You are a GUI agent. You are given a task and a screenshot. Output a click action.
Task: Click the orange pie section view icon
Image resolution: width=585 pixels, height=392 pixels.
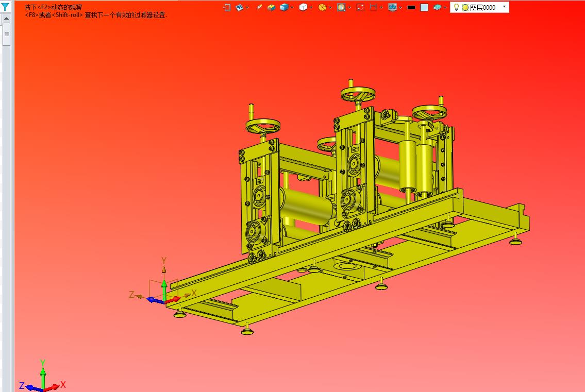[x=322, y=7]
